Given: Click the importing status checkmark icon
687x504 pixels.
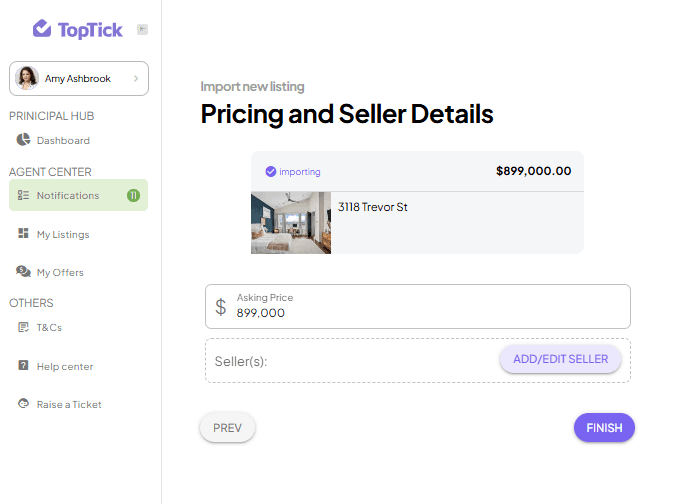Looking at the screenshot, I should [x=271, y=171].
